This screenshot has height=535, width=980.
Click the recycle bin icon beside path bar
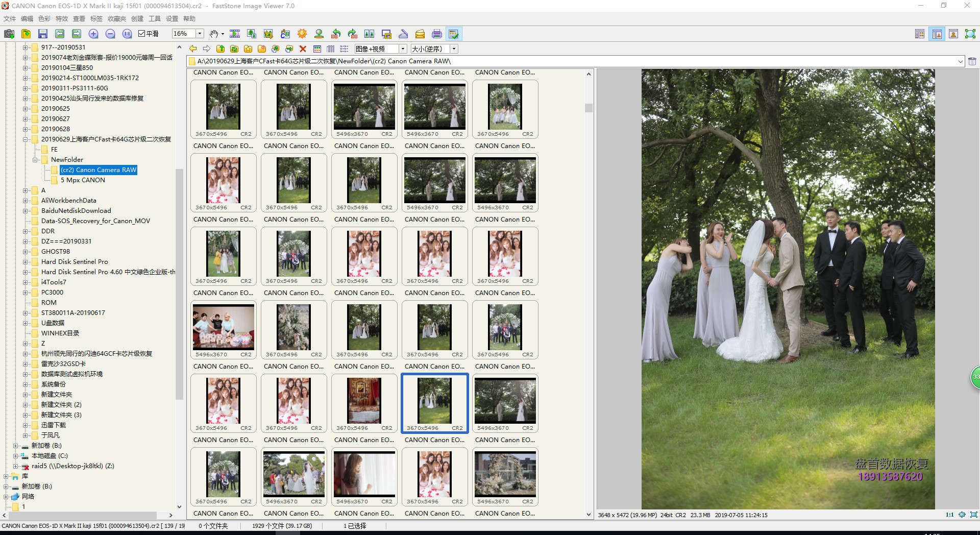972,61
